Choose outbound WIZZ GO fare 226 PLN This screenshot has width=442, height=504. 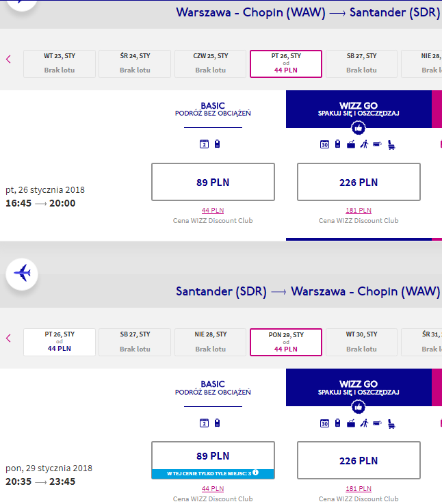(359, 182)
